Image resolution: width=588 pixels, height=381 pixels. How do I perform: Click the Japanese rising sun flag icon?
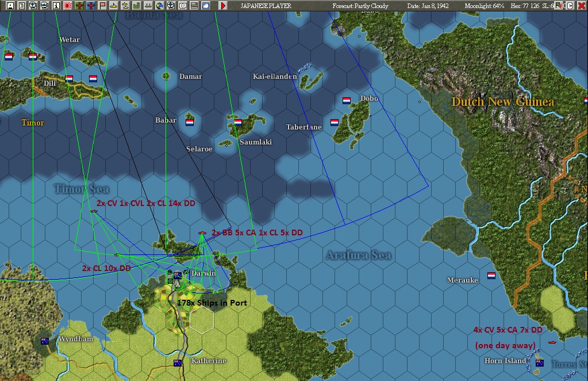tap(68, 6)
